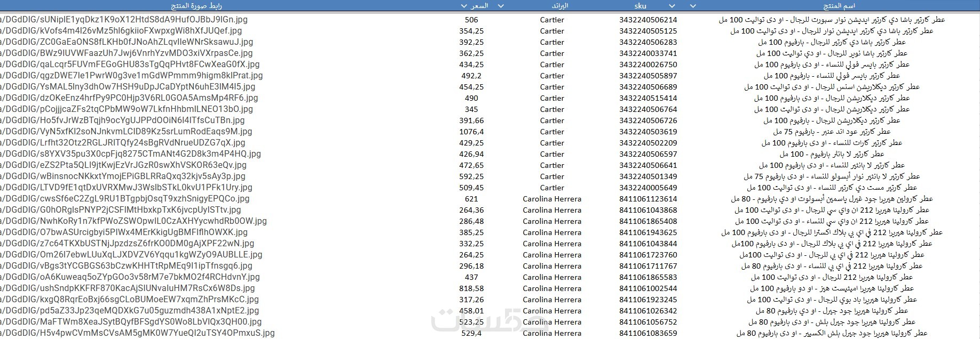Viewport: 980px width, 339px height.
Task: Click sku cell 3432240506689
Action: tap(648, 87)
